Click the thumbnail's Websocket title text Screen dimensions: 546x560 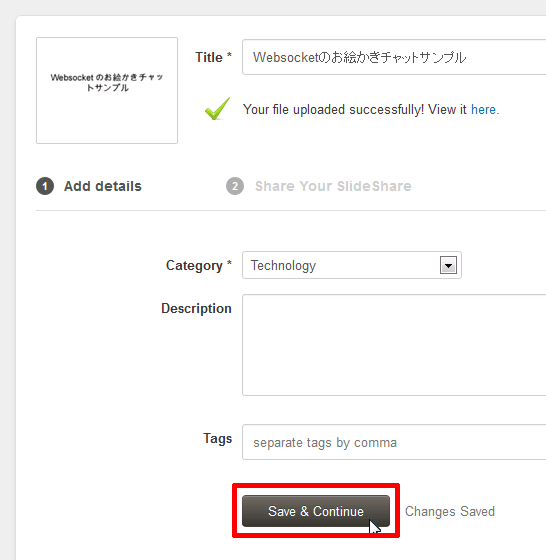pyautogui.click(x=107, y=82)
